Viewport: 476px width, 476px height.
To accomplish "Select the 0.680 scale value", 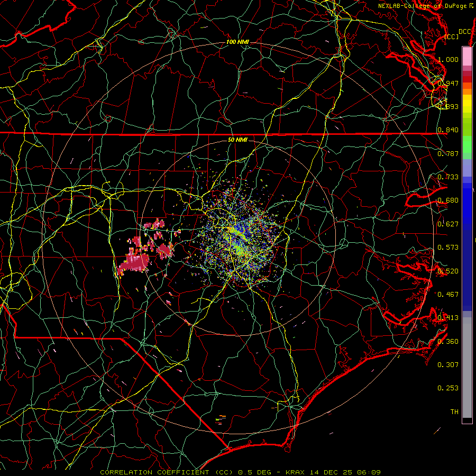I will click(448, 200).
